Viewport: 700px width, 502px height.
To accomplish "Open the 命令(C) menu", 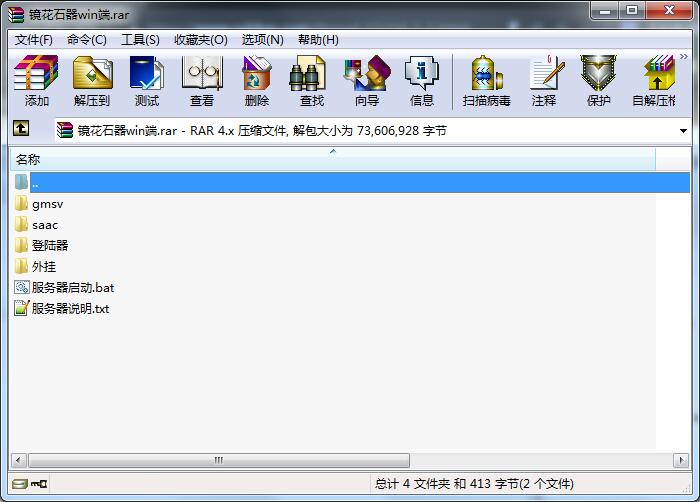I will 87,40.
